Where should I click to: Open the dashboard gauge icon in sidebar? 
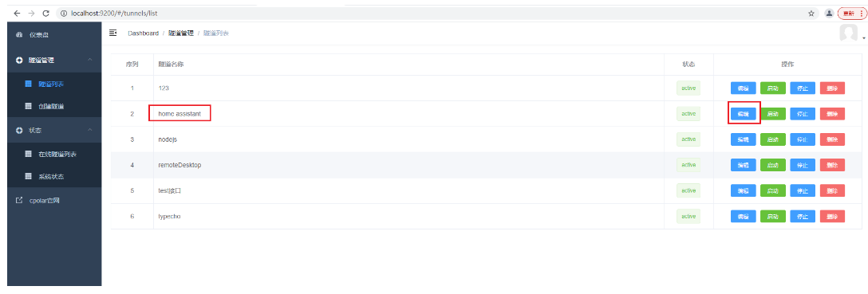[x=19, y=35]
